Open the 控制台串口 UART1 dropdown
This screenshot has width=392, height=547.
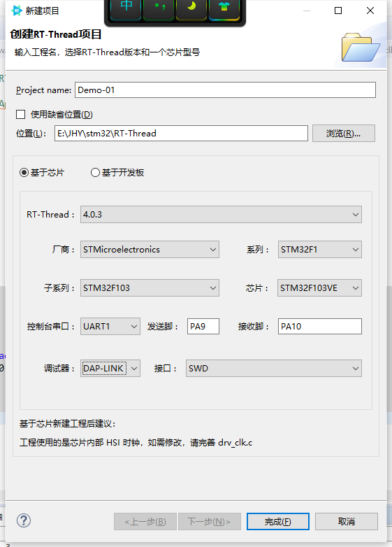pyautogui.click(x=110, y=326)
